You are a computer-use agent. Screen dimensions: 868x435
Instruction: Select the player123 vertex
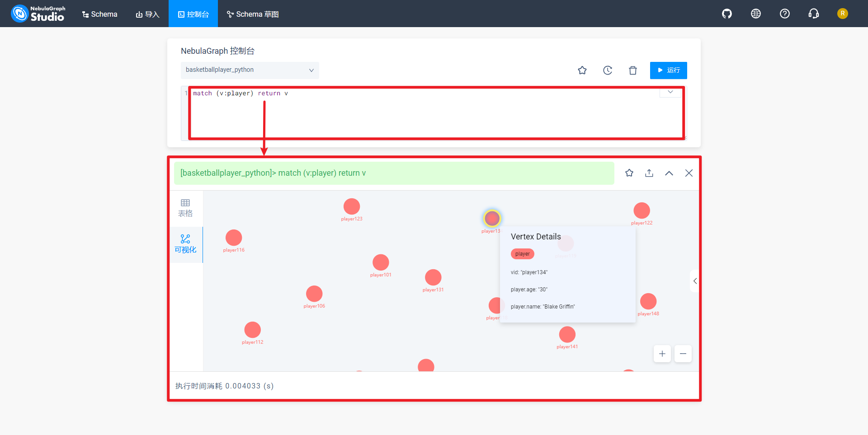tap(352, 206)
